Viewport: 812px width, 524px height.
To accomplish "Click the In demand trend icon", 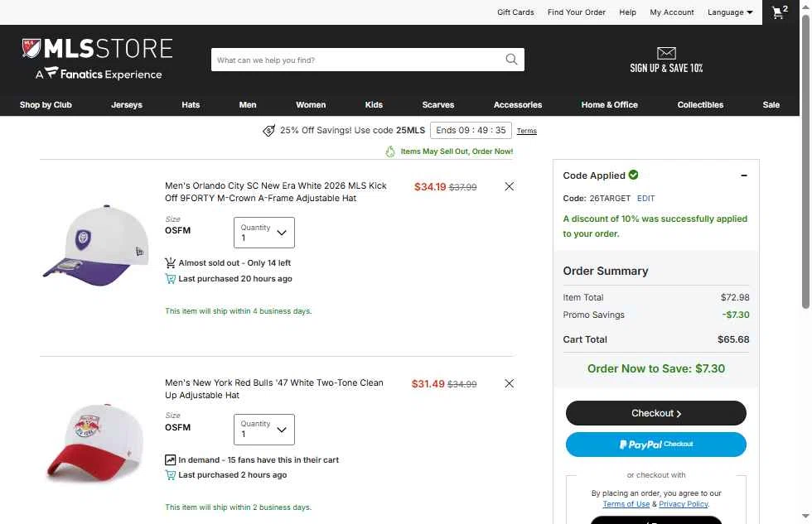I will tap(170, 460).
